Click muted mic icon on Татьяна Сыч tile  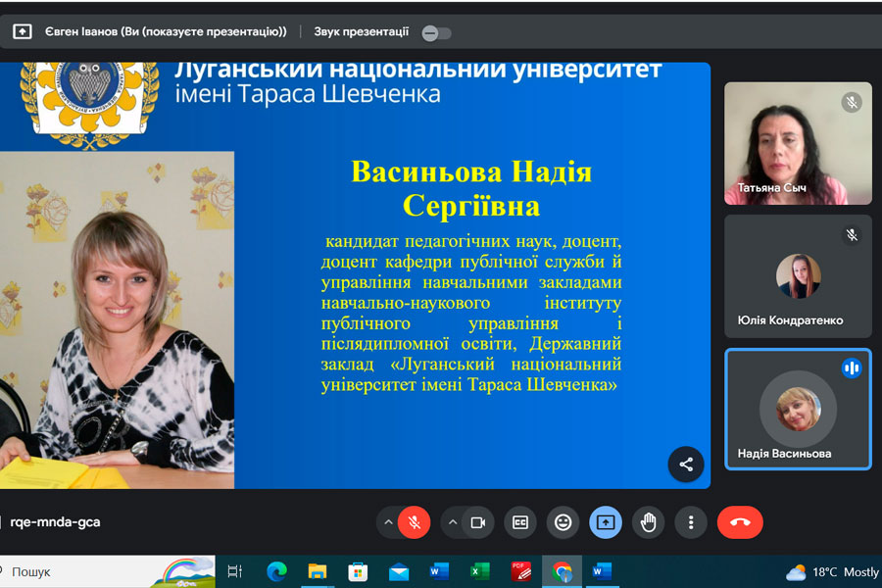pyautogui.click(x=852, y=102)
